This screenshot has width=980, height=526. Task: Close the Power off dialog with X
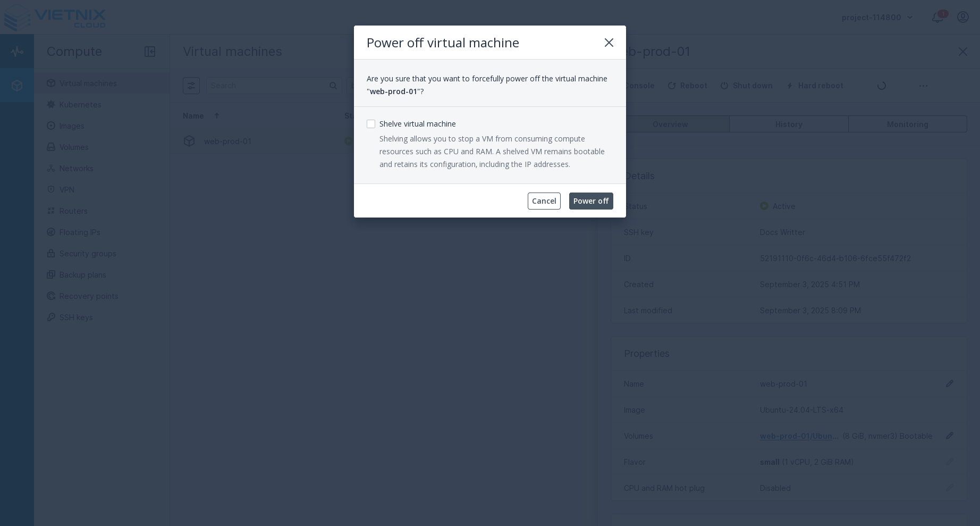coord(609,43)
